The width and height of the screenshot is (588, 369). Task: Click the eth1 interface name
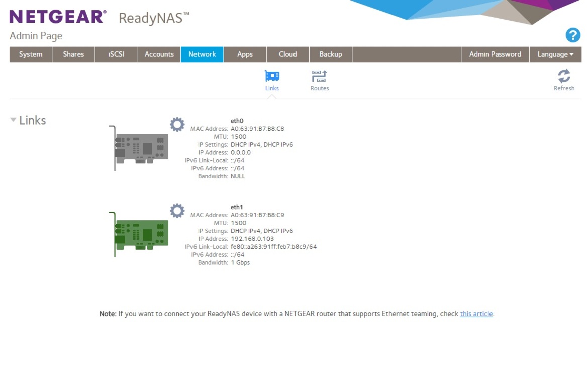237,207
